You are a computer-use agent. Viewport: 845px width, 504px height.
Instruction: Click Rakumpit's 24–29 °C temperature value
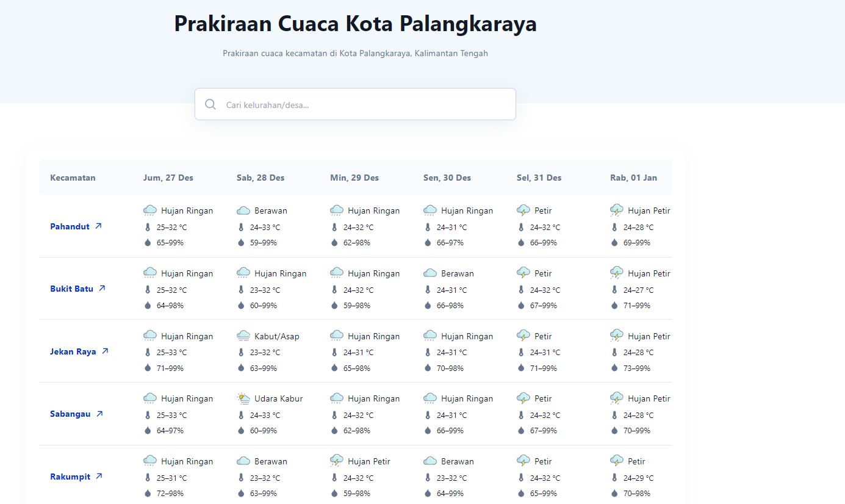pos(639,478)
